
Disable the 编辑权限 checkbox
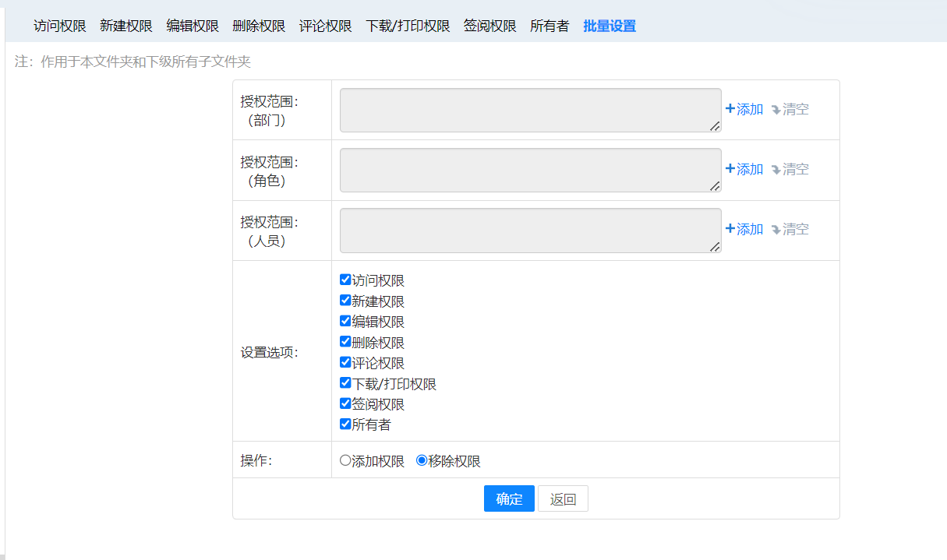pos(345,321)
